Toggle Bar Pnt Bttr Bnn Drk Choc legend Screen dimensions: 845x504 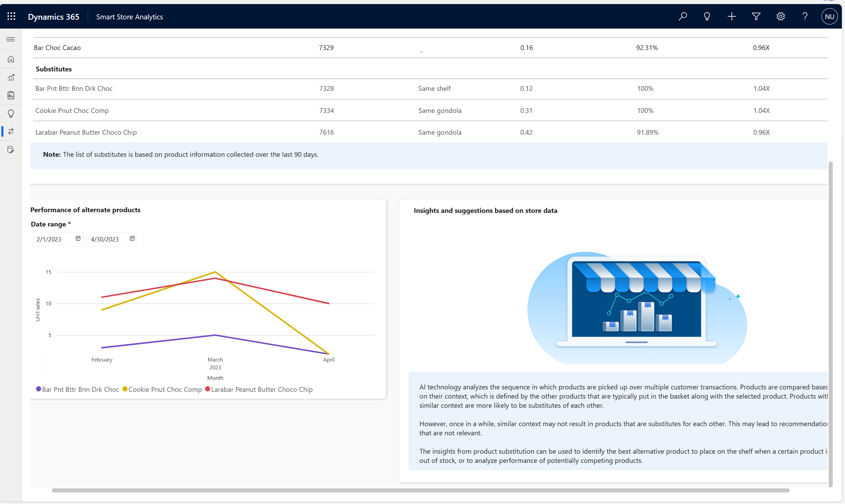pos(80,389)
